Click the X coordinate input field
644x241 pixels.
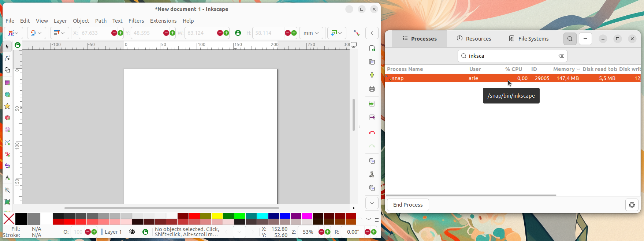tap(94, 33)
